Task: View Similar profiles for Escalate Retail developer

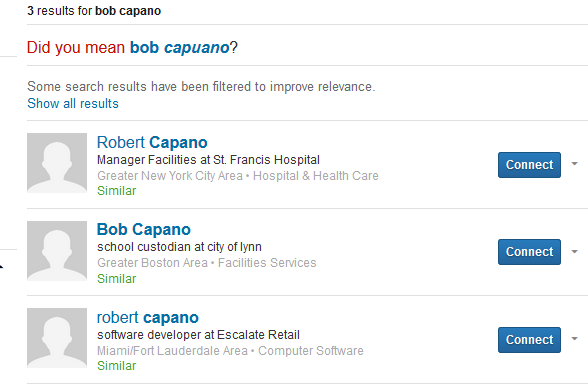Action: pyautogui.click(x=116, y=366)
